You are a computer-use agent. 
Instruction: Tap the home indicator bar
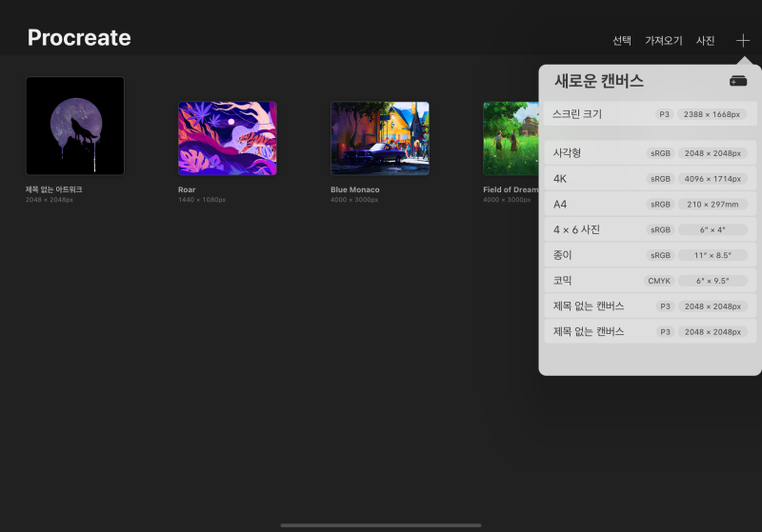coord(381,525)
